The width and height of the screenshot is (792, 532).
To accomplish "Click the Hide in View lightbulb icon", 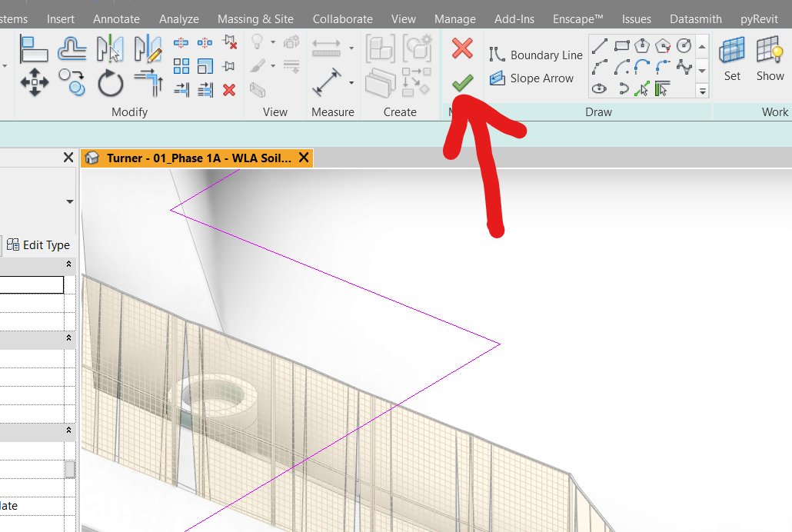I will click(x=257, y=42).
